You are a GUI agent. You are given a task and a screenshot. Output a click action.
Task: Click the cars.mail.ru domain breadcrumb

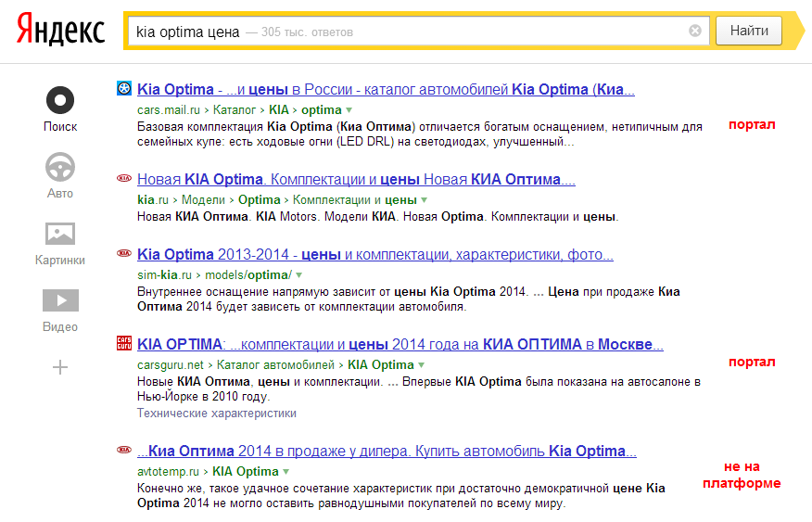pos(169,109)
